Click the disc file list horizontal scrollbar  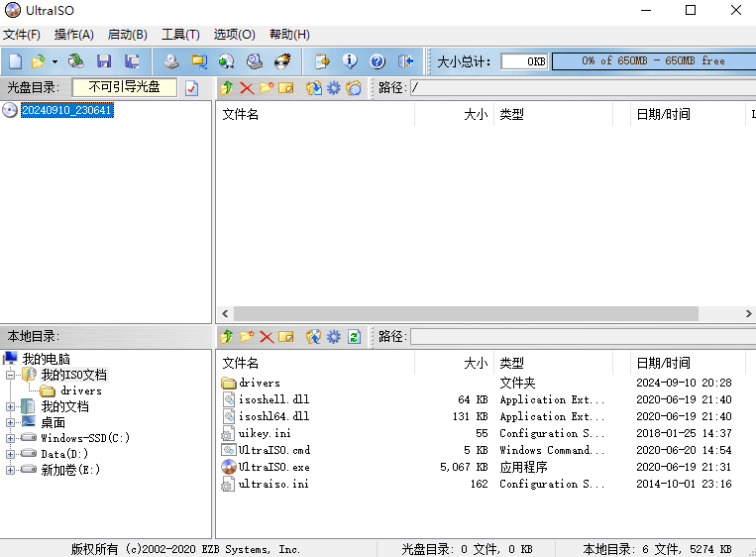pyautogui.click(x=467, y=313)
